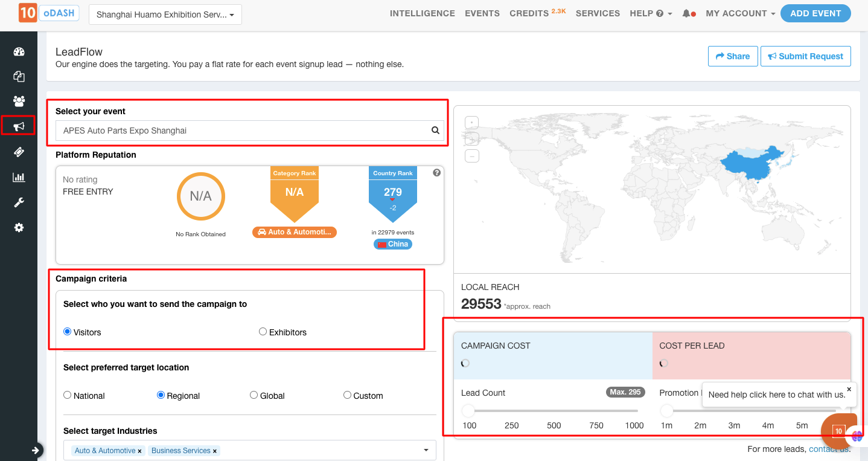The height and width of the screenshot is (461, 868).
Task: Zoom in on the world map
Action: coord(472,139)
